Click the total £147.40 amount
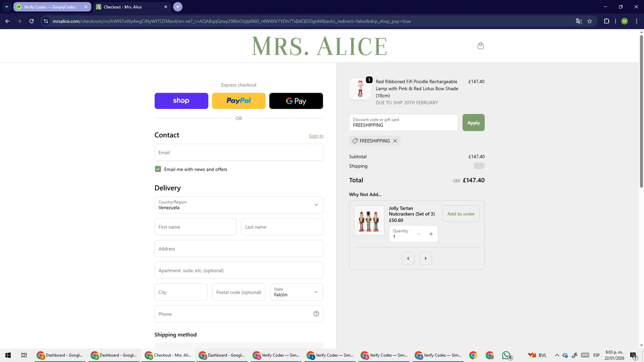The image size is (644, 362). 474,181
